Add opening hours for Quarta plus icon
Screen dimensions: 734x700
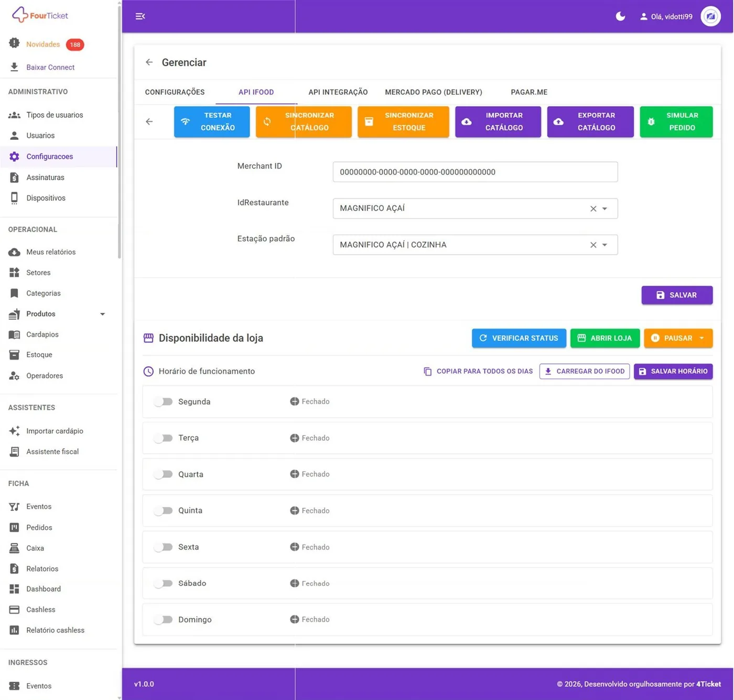295,474
